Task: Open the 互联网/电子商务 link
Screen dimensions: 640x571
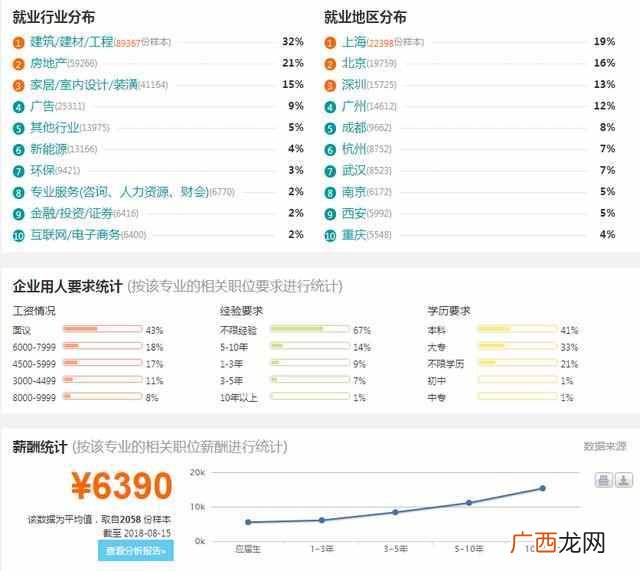Action: (x=75, y=235)
